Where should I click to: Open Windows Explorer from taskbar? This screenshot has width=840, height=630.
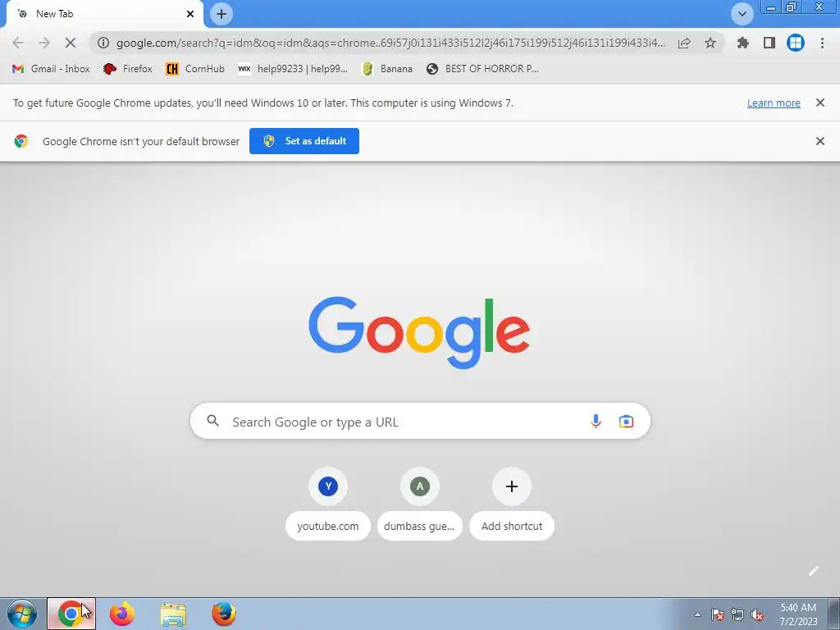pos(173,614)
